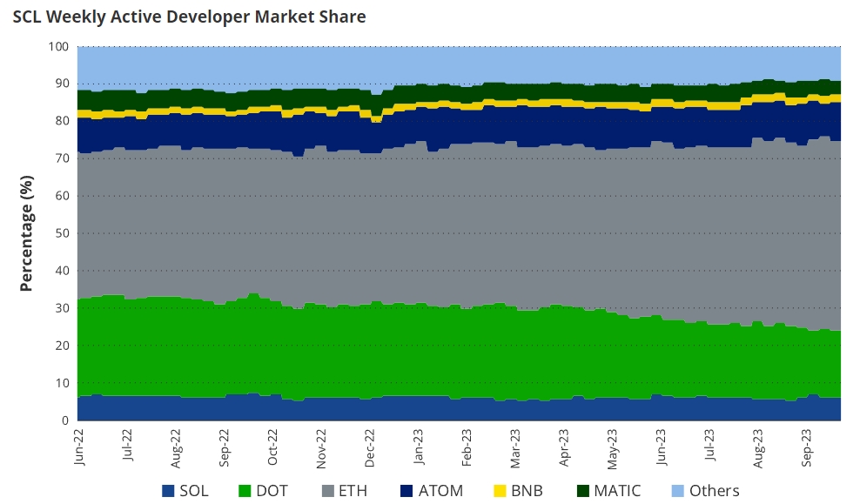Click the 100 y-axis tick label

[x=58, y=47]
